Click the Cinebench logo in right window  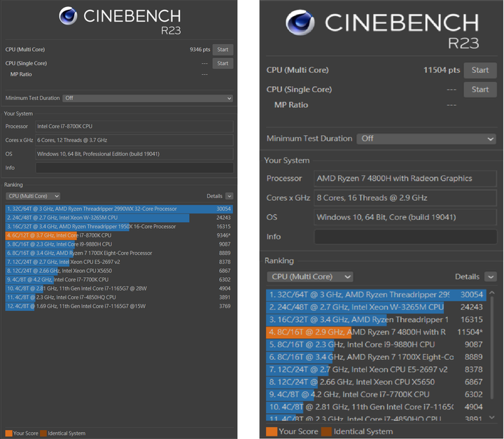pyautogui.click(x=300, y=22)
